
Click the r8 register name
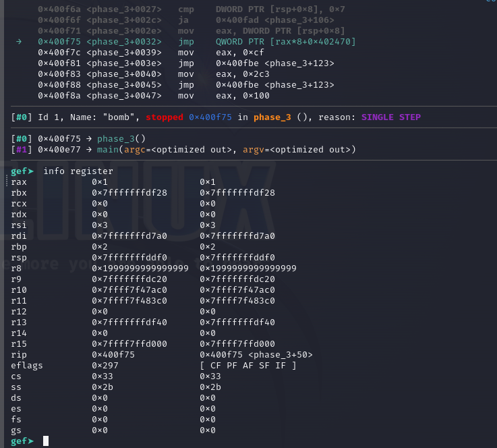[x=16, y=268]
